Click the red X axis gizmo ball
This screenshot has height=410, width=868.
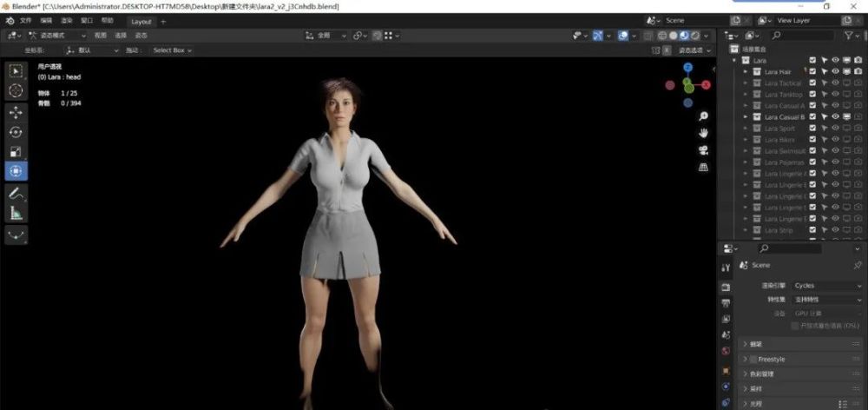pyautogui.click(x=706, y=85)
